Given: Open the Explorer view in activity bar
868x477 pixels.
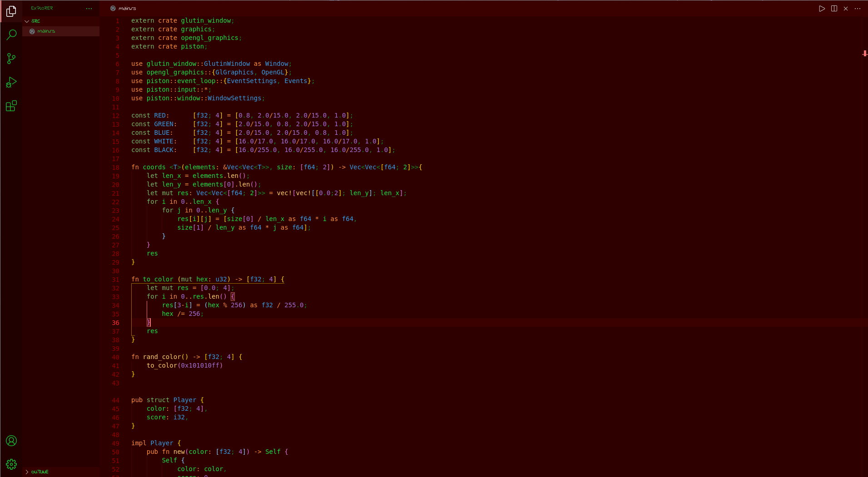Looking at the screenshot, I should 11,11.
